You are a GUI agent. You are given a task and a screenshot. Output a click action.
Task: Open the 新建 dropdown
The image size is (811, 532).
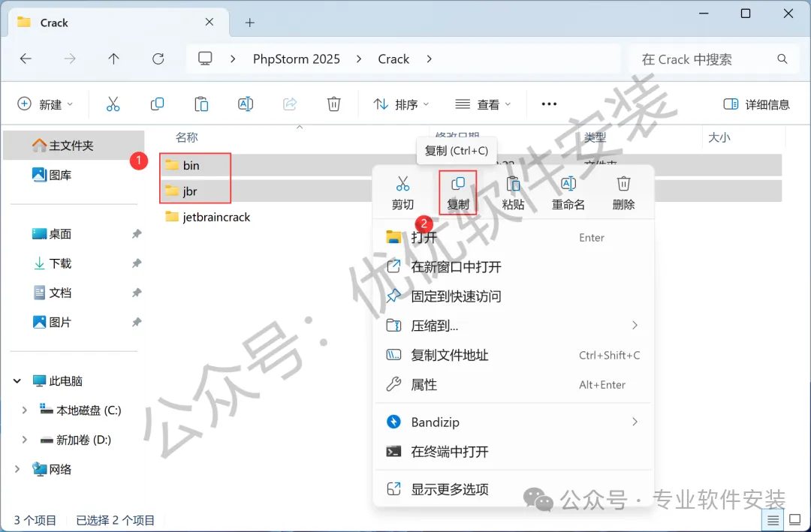coord(46,104)
